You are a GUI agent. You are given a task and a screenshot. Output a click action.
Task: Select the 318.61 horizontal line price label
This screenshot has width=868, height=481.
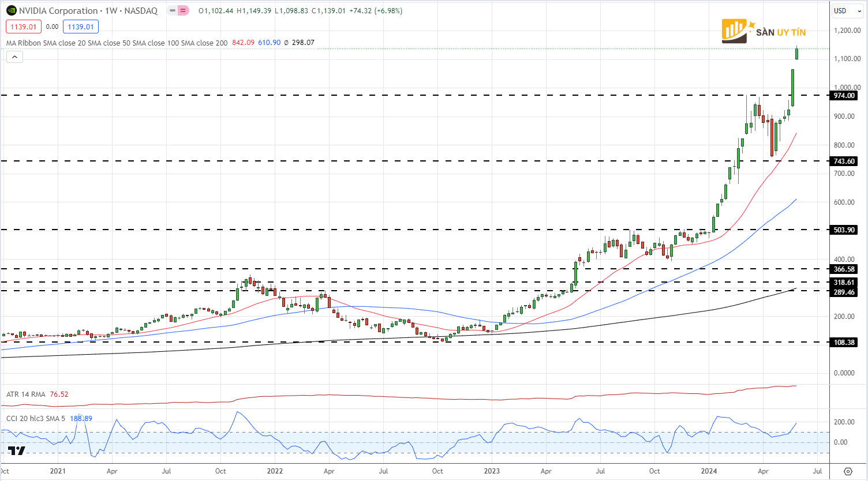(844, 283)
